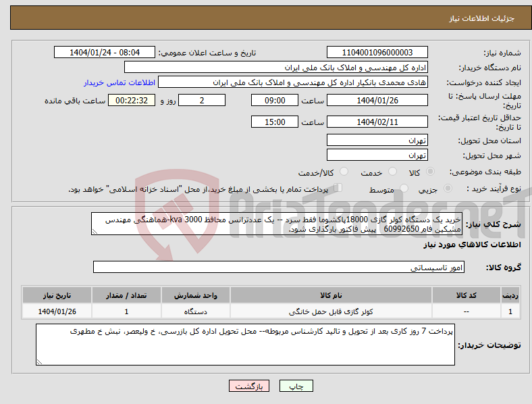Viewport: 532px width, 404px height.
Task: Click the resize handle of buyer notes textarea
Action: click(39, 362)
